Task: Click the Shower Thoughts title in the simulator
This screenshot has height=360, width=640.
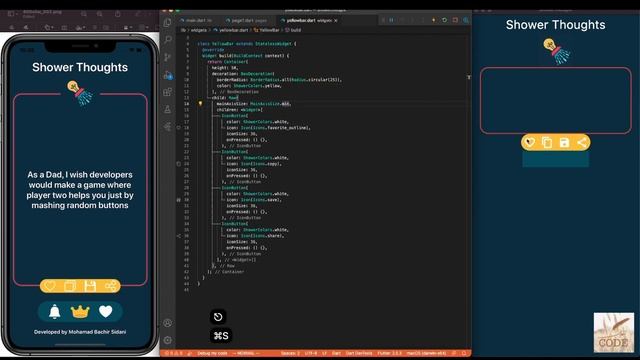Action: click(x=556, y=25)
